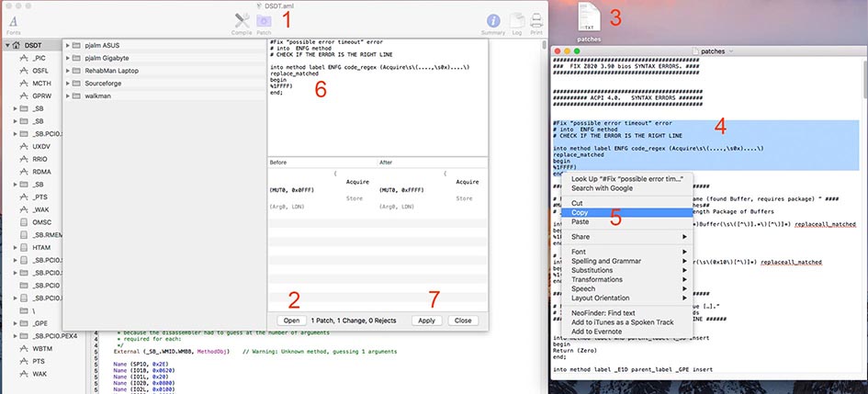Image resolution: width=868 pixels, height=394 pixels.
Task: Choose Cut from the context menu
Action: [x=626, y=203]
